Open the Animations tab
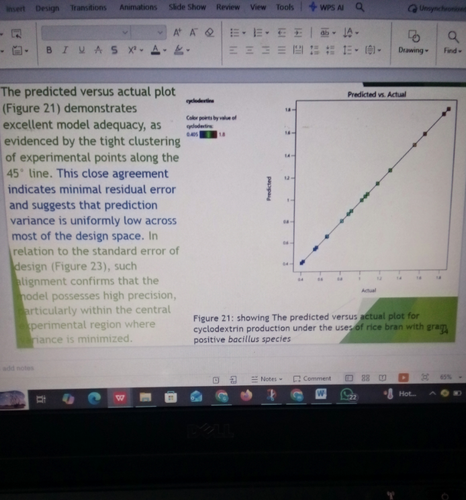This screenshot has height=500, width=466. click(138, 7)
